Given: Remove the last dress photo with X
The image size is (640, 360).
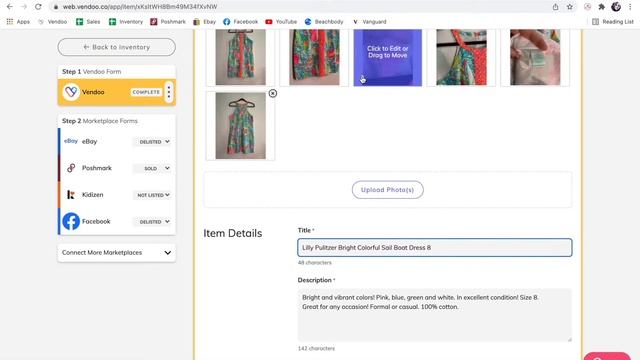Looking at the screenshot, I should click(273, 93).
